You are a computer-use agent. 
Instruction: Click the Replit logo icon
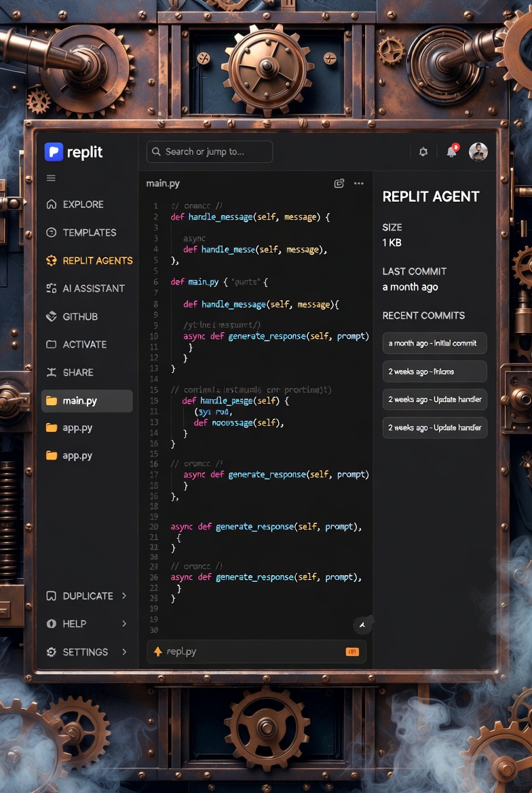[x=54, y=151]
